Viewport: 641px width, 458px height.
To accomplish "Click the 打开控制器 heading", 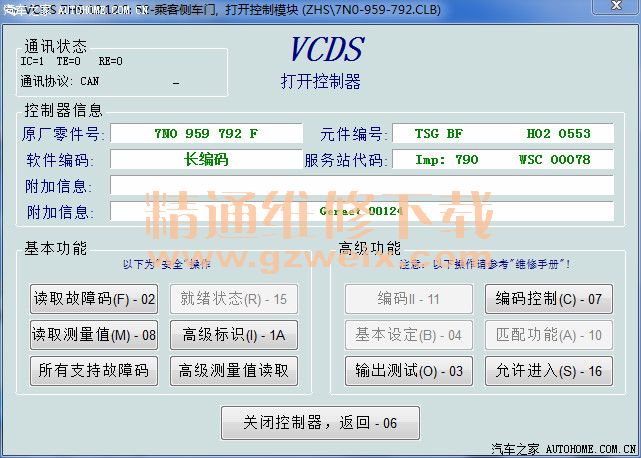I will [320, 81].
